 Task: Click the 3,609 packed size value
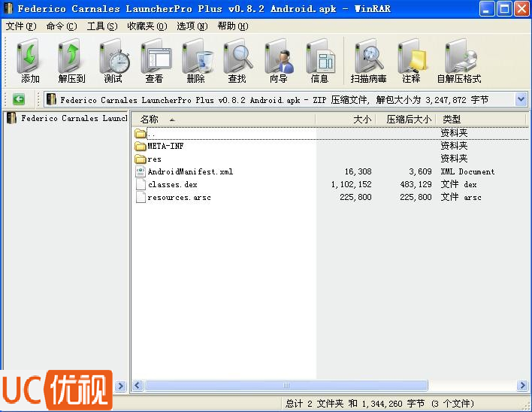click(420, 171)
